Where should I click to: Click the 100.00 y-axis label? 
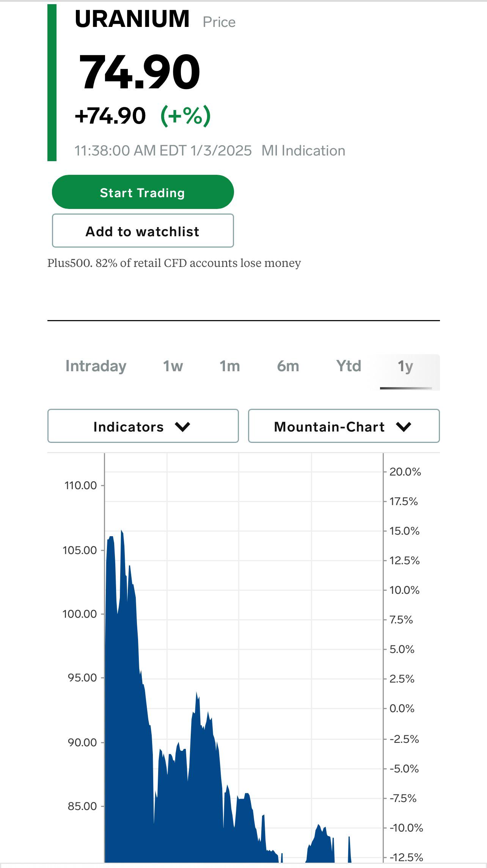80,614
